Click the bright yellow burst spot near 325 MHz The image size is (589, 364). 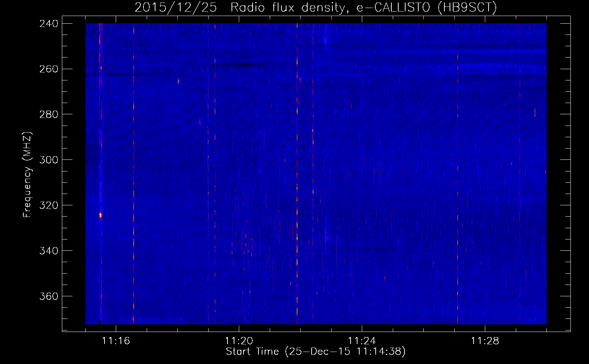click(100, 215)
